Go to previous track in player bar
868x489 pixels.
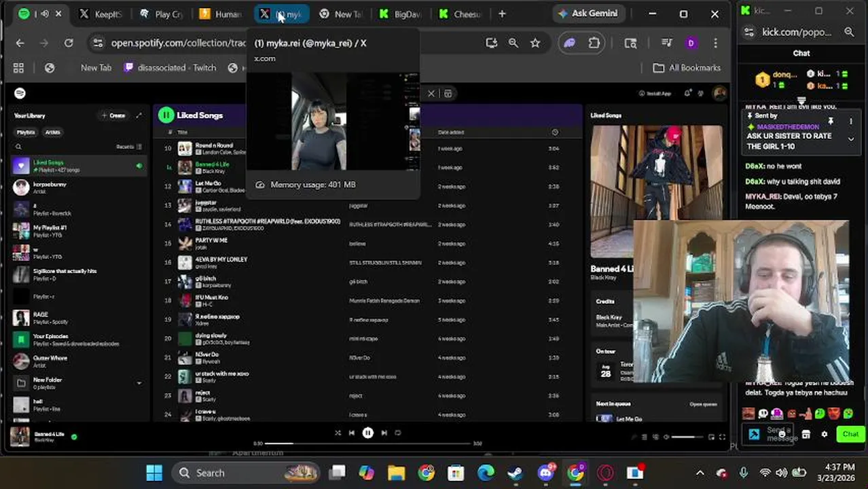click(x=352, y=433)
